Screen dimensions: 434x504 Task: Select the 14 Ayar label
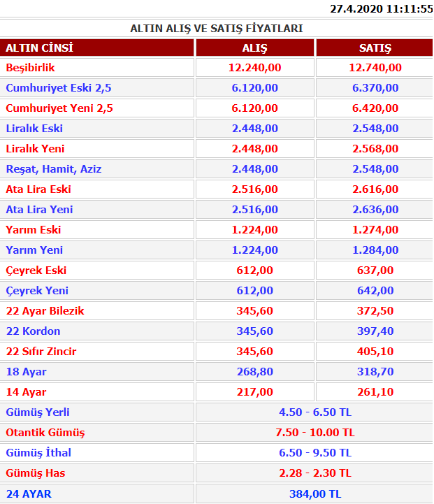(x=27, y=392)
